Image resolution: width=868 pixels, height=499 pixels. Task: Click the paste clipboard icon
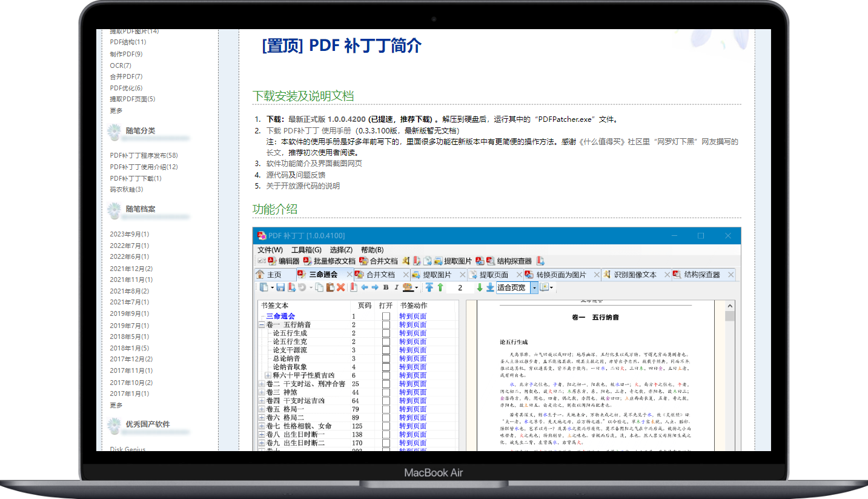coord(330,287)
